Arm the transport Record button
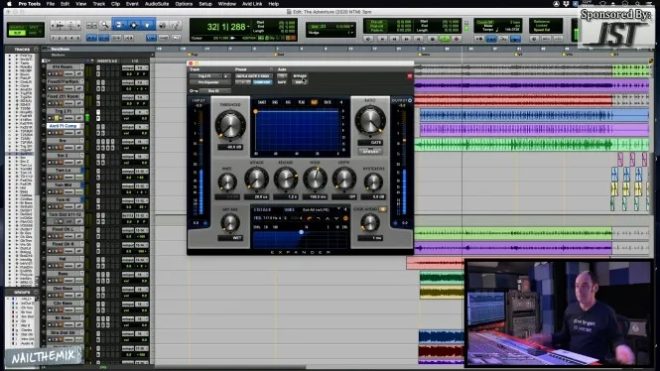The width and height of the screenshot is (660, 371). pos(456,39)
